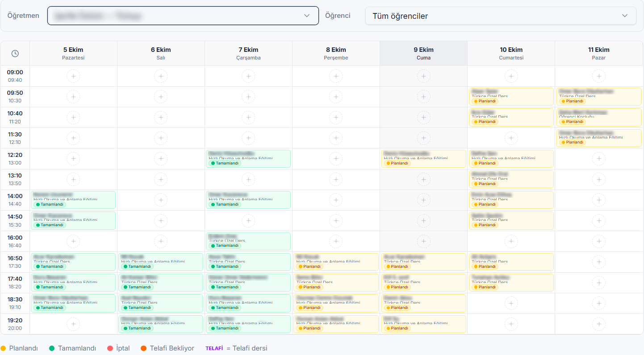The width and height of the screenshot is (644, 355).
Task: Expand the Tüm öğrenciler student dropdown
Action: click(501, 16)
